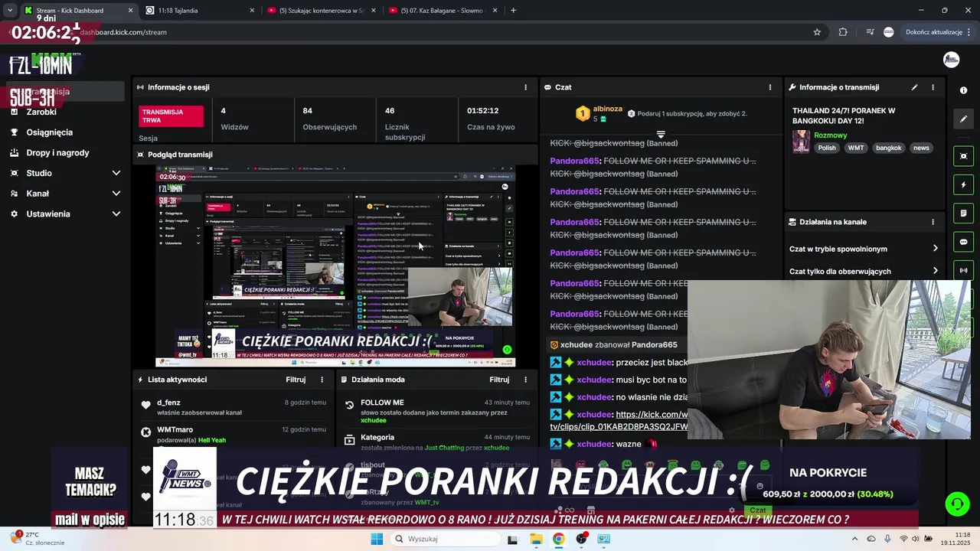Open the Informacje o sesji options menu
Screen dimensions: 980x551
coord(525,87)
